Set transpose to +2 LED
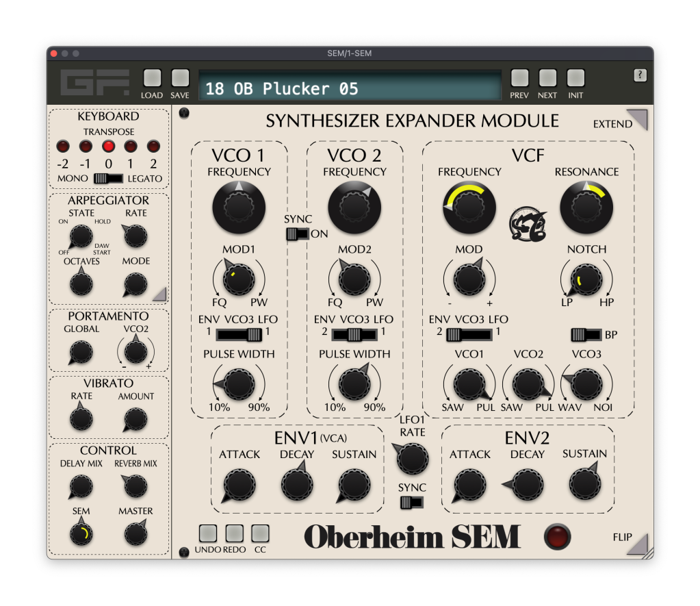This screenshot has width=700, height=606. pyautogui.click(x=153, y=146)
